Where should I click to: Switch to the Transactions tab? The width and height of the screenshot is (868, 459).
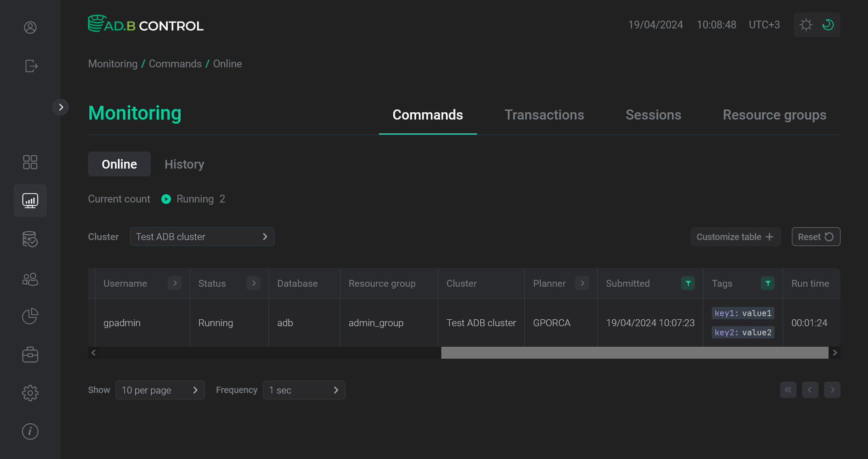pos(544,115)
